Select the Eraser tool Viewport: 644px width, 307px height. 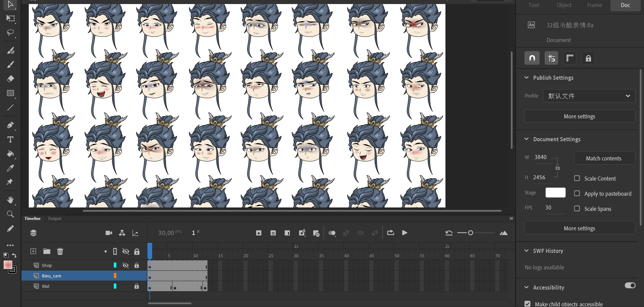pos(10,79)
